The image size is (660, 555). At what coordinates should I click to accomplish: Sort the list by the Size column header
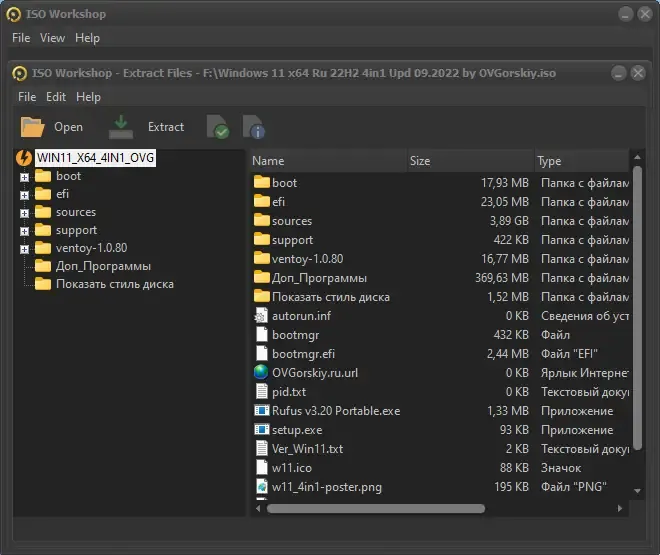[x=471, y=161]
